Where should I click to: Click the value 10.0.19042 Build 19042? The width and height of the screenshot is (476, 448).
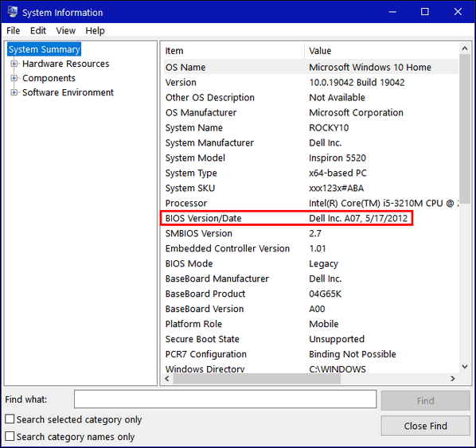[x=357, y=82]
